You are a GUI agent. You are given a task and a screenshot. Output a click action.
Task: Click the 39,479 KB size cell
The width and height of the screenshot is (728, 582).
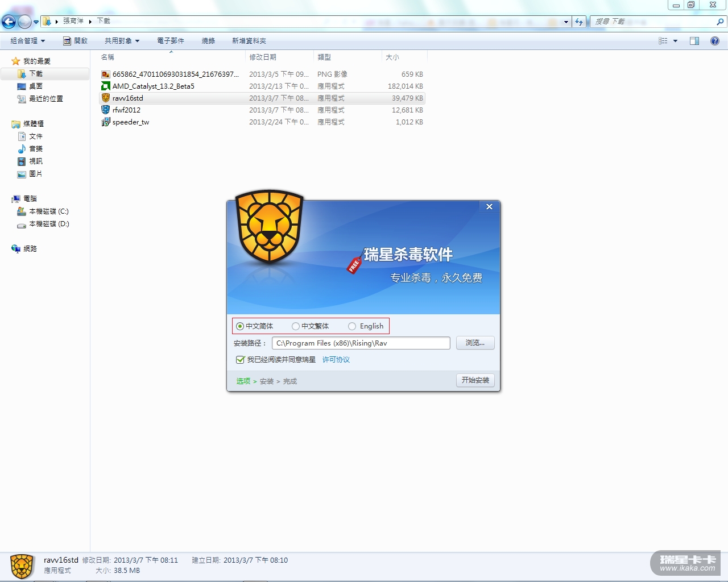tap(407, 98)
